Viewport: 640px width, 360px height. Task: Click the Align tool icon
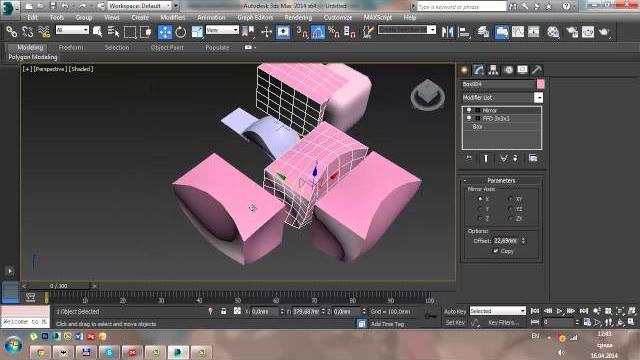tap(464, 32)
